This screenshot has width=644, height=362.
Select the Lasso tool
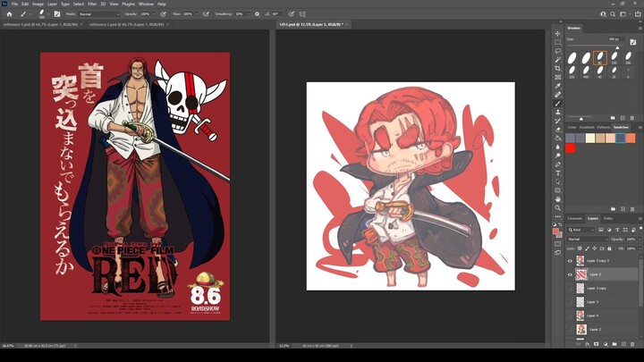coord(558,51)
